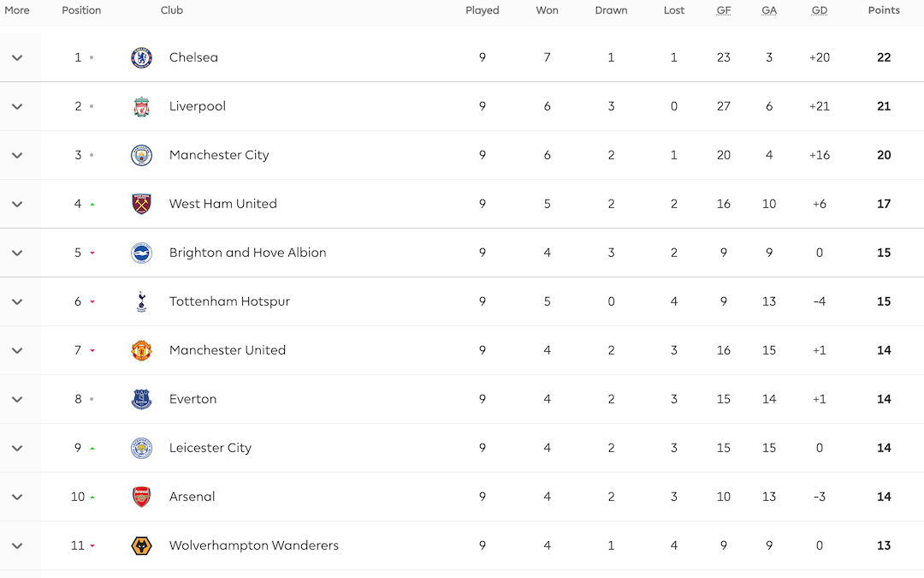Click the Wolverhampton Wanderers wolf logo

141,545
